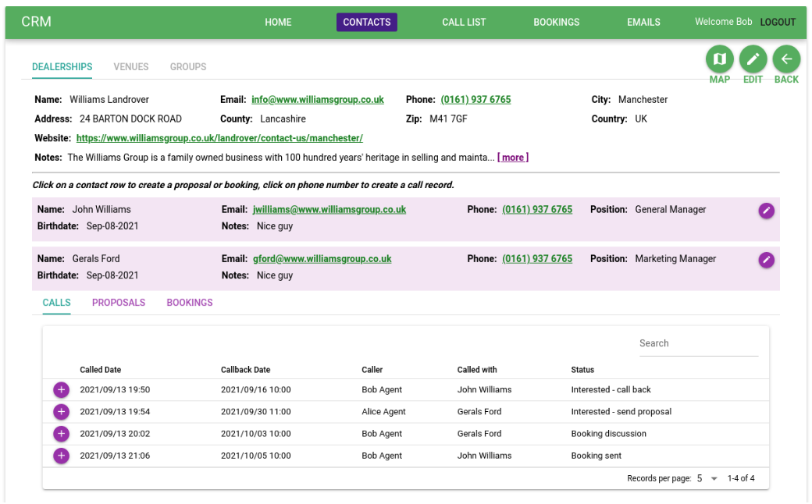Click the plus icon on the Booking sent call
This screenshot has height=504, width=812.
click(x=61, y=455)
